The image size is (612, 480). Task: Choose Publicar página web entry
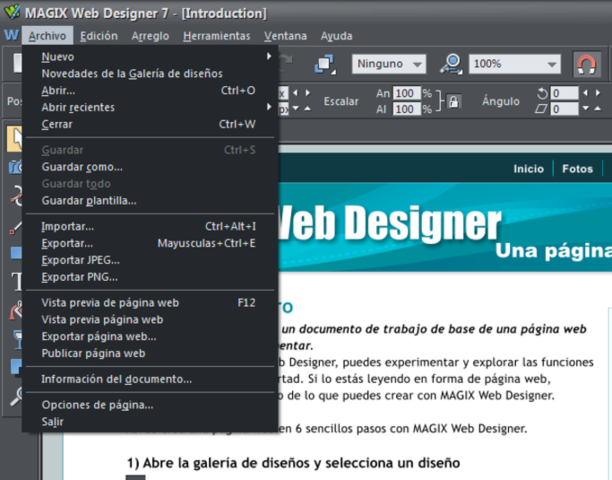pos(150,353)
